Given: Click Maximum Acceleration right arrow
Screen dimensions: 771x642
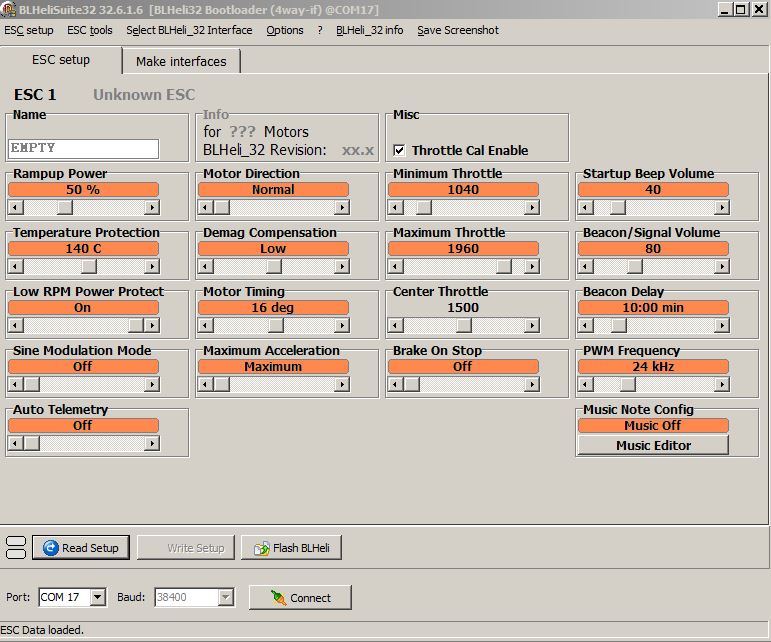Looking at the screenshot, I should click(x=342, y=384).
